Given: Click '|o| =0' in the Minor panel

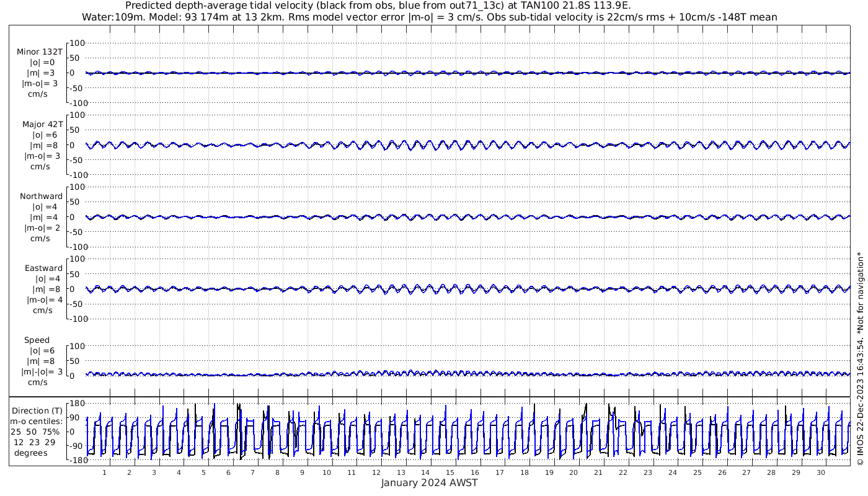Looking at the screenshot, I should pos(42,63).
